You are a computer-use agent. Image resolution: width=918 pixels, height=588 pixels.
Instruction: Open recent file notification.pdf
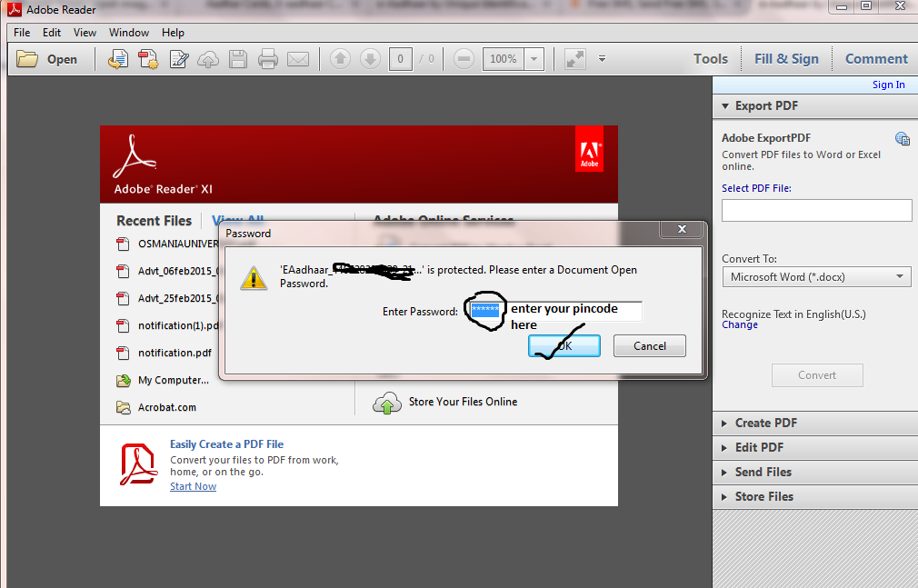(175, 353)
